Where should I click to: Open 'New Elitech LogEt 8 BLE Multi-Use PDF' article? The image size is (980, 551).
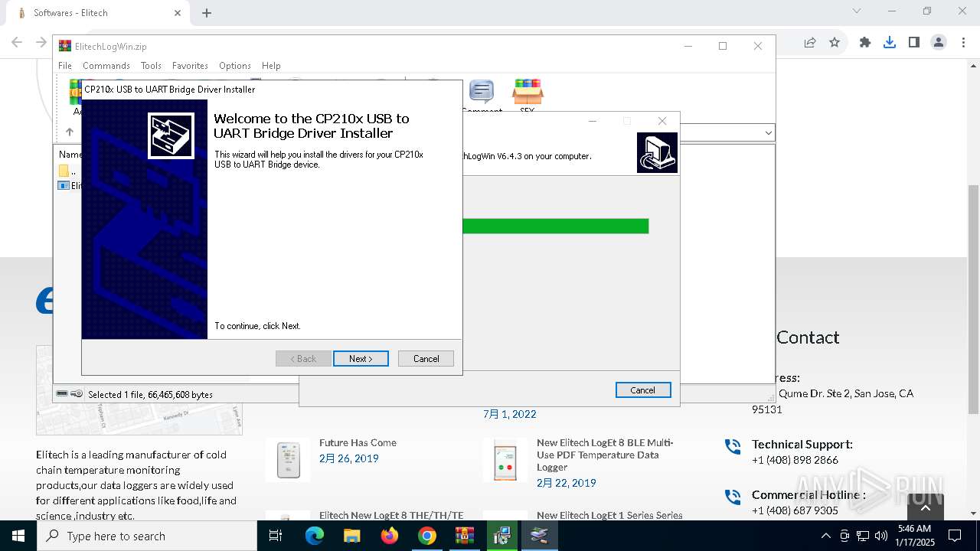pyautogui.click(x=605, y=455)
